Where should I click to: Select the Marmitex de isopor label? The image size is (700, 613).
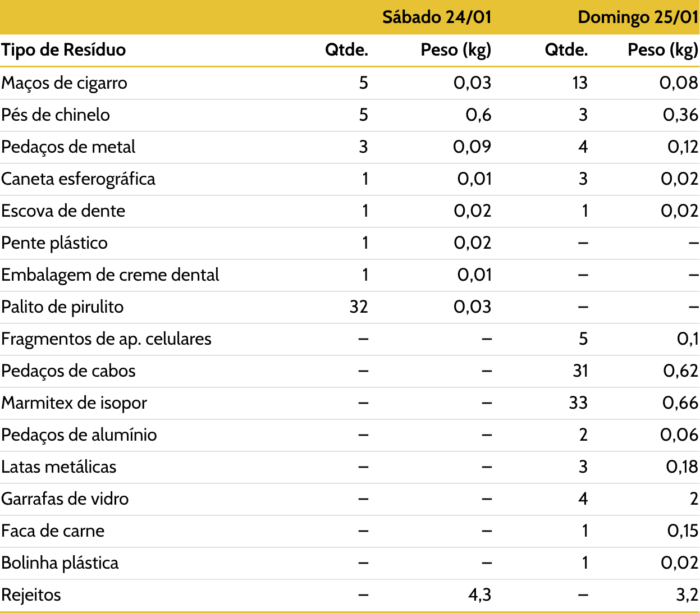pyautogui.click(x=74, y=403)
